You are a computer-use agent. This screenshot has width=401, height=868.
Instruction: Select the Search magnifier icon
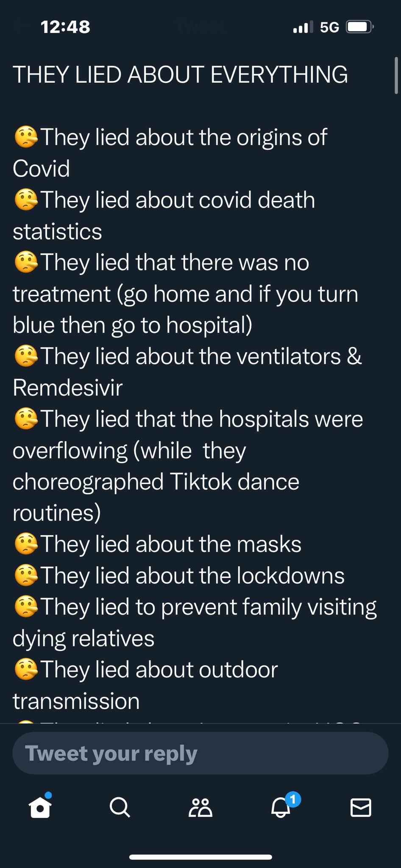[x=119, y=807]
